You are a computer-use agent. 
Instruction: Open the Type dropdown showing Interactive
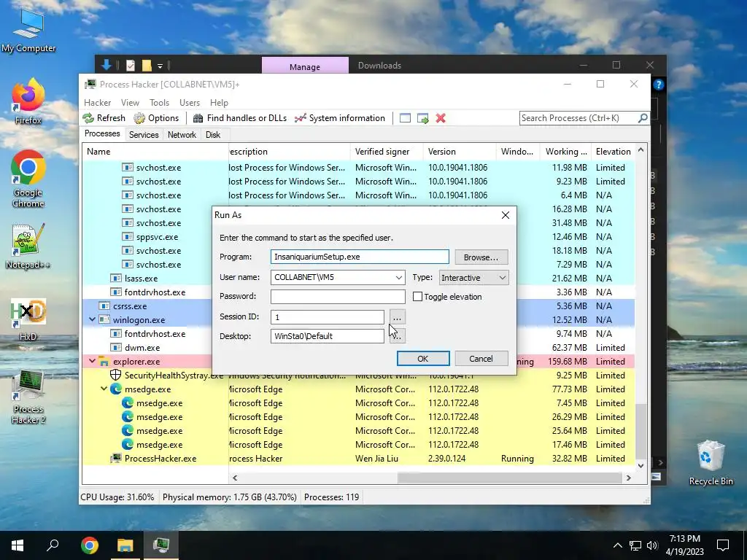click(473, 278)
